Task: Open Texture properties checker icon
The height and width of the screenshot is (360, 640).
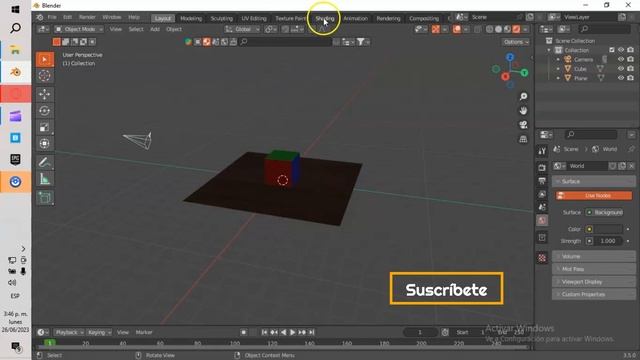Action: 542,258
